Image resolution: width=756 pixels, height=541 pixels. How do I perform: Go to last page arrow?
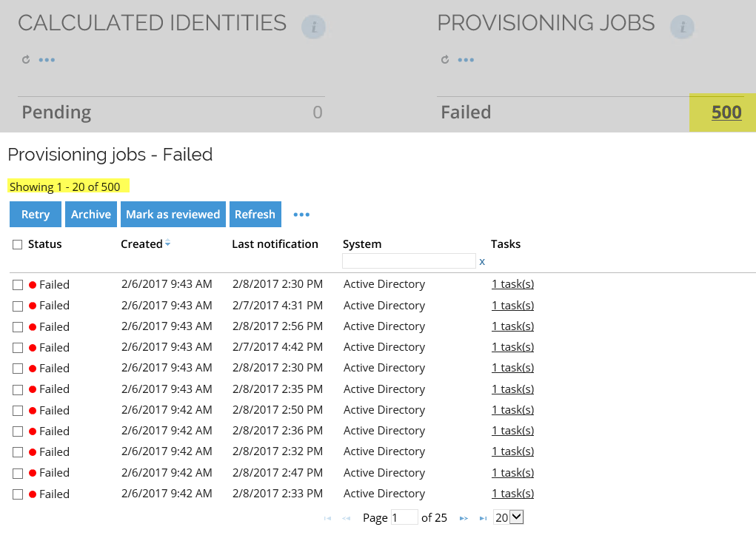[483, 518]
